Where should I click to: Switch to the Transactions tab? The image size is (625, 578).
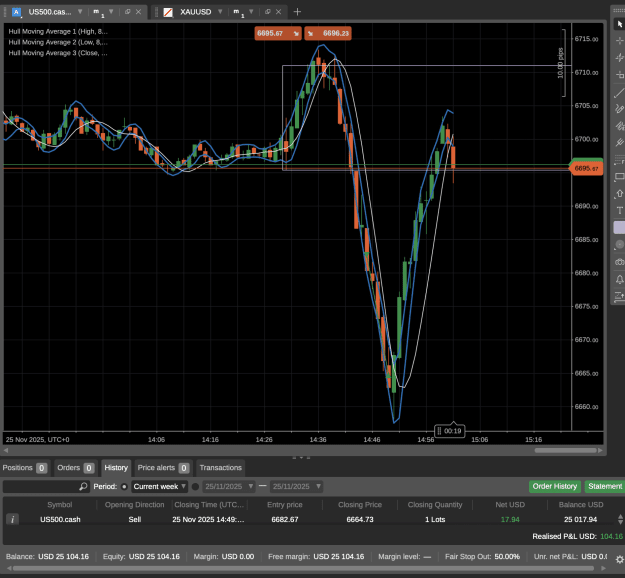220,468
